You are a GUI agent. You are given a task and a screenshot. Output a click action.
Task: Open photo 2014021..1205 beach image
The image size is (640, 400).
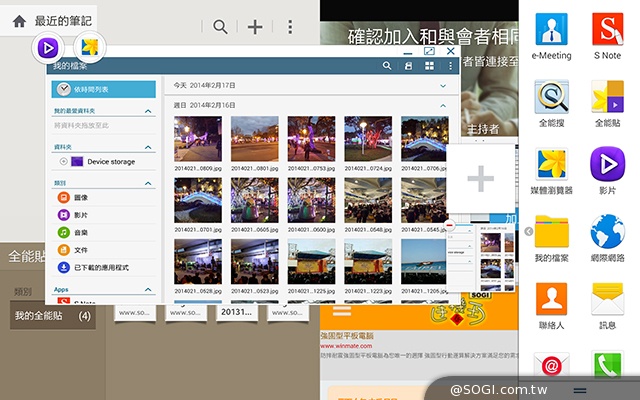point(424,262)
